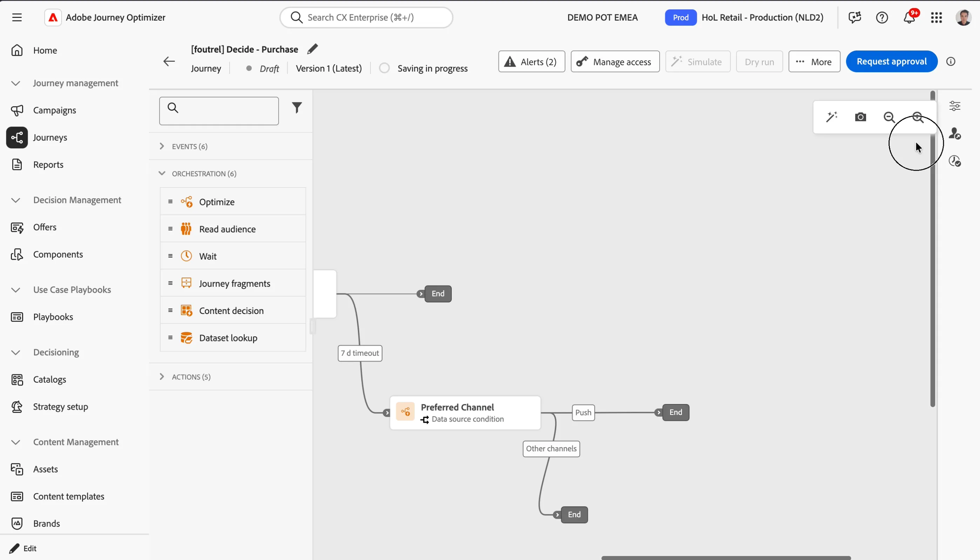Go back using the left arrow
980x560 pixels.
tap(169, 62)
